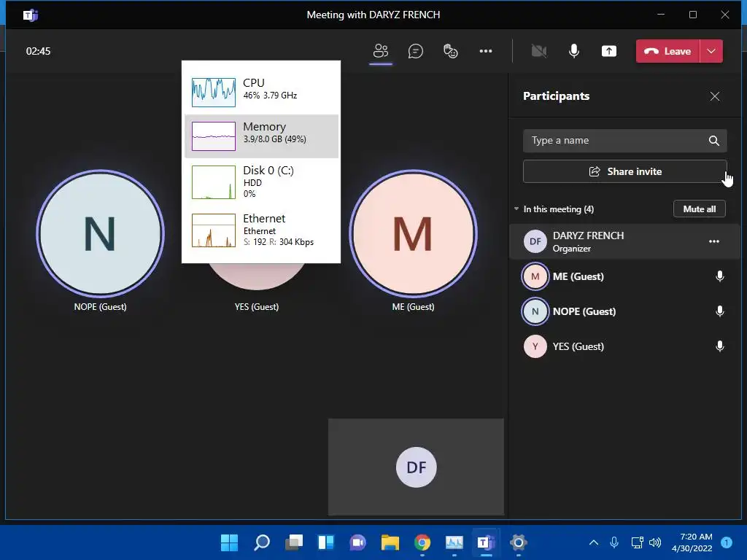Mute your microphone in toolbar
Viewport: 747px width, 560px height.
point(574,51)
